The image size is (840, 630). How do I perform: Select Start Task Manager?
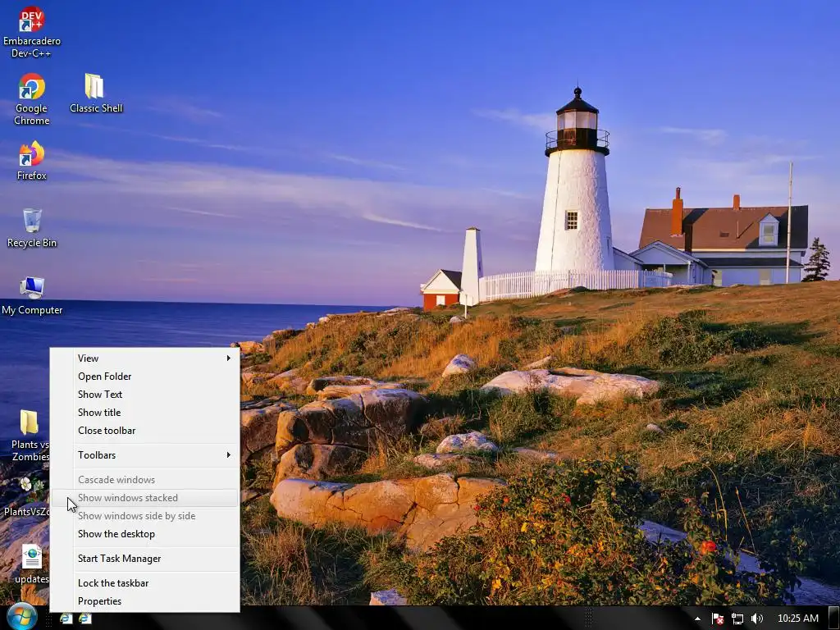145,559
